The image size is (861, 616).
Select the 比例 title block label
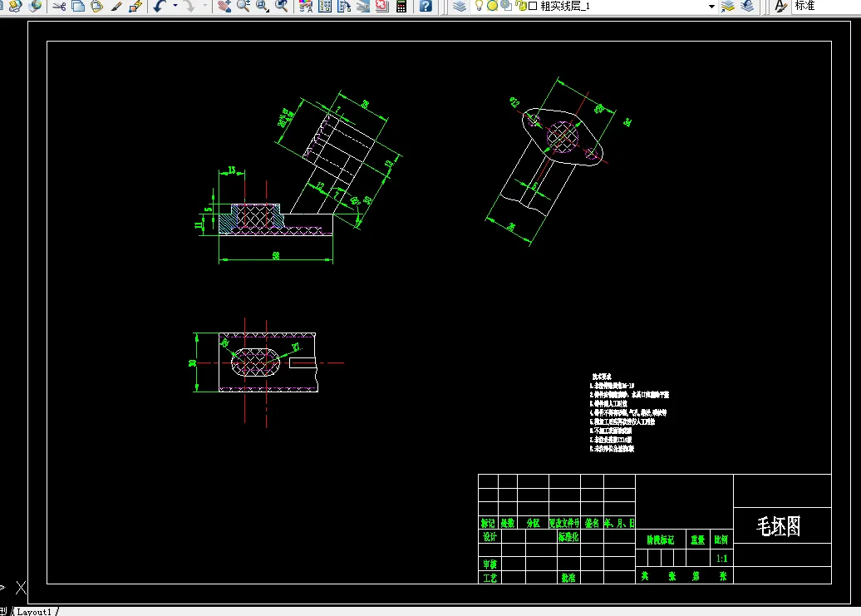721,540
